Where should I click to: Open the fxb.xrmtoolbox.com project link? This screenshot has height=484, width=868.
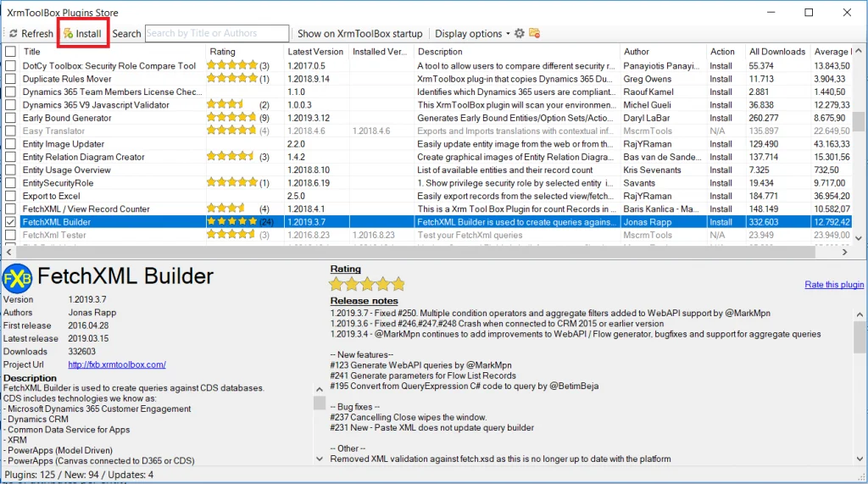(117, 364)
